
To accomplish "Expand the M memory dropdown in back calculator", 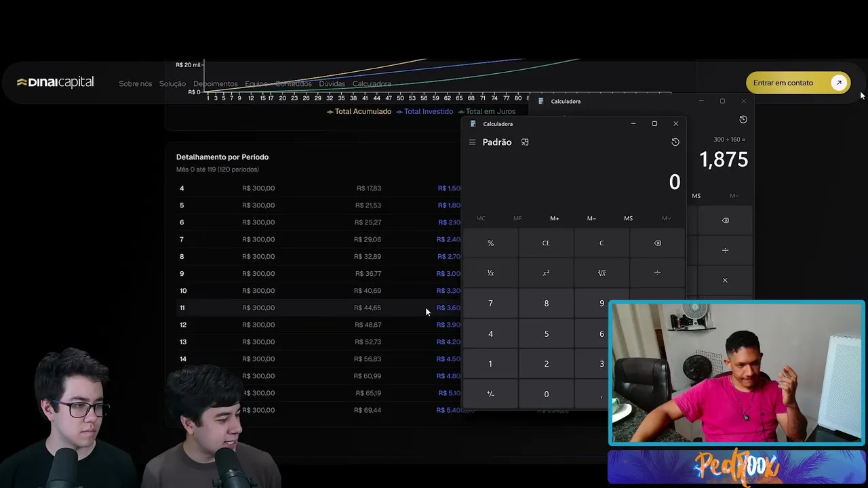I will click(x=734, y=196).
